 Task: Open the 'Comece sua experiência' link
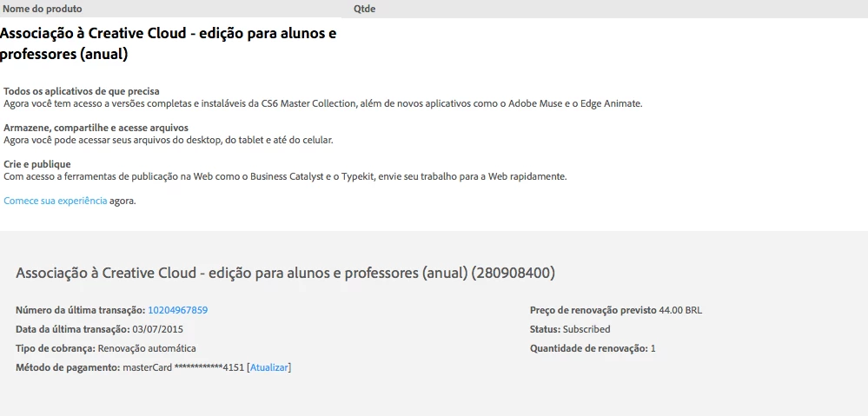[56, 201]
